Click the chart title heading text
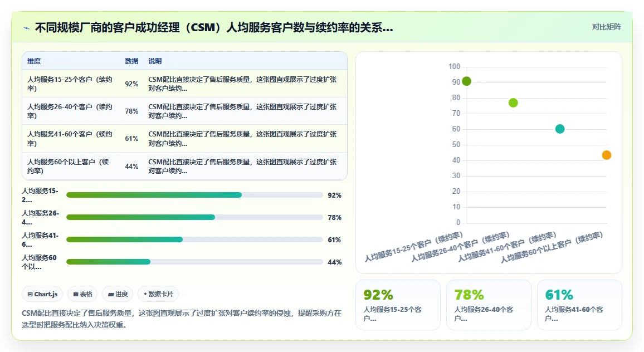Image resolution: width=644 pixels, height=352 pixels. click(213, 27)
